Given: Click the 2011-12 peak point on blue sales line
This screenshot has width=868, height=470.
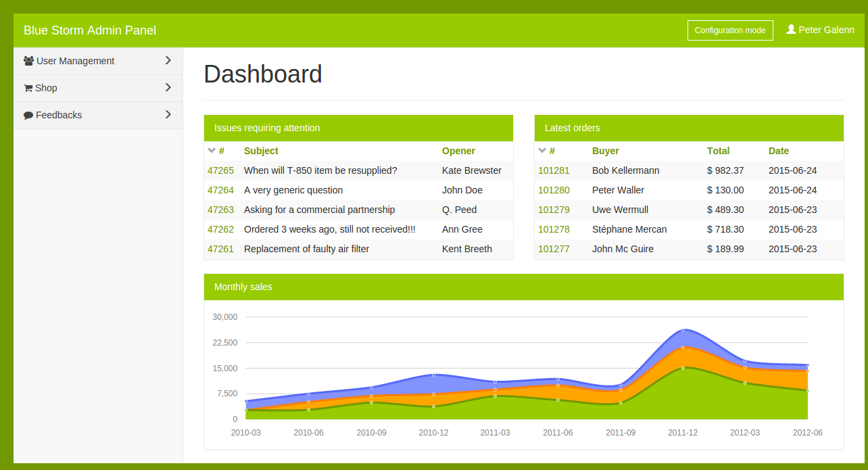Looking at the screenshot, I should 683,330.
